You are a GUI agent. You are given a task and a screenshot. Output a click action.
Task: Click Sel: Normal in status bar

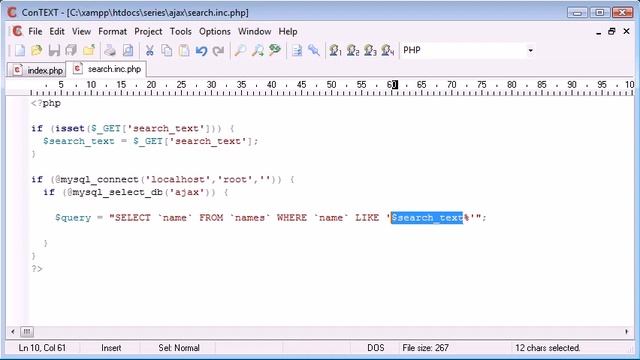coord(179,348)
